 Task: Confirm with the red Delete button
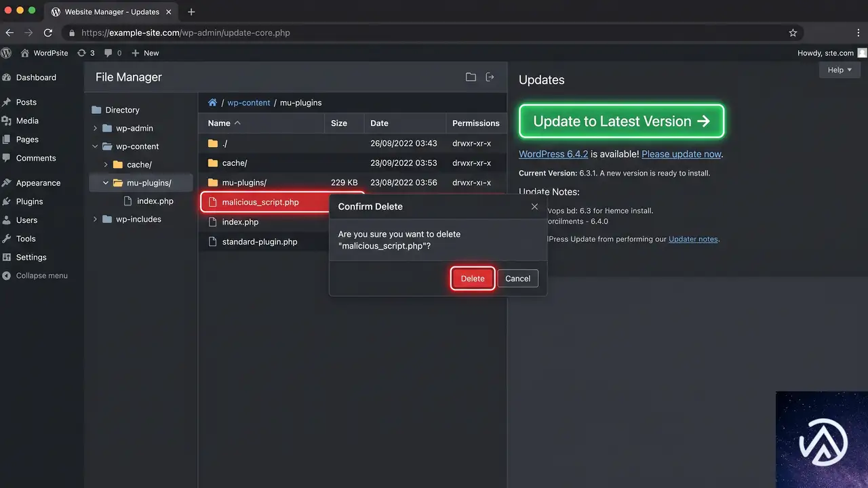point(473,279)
